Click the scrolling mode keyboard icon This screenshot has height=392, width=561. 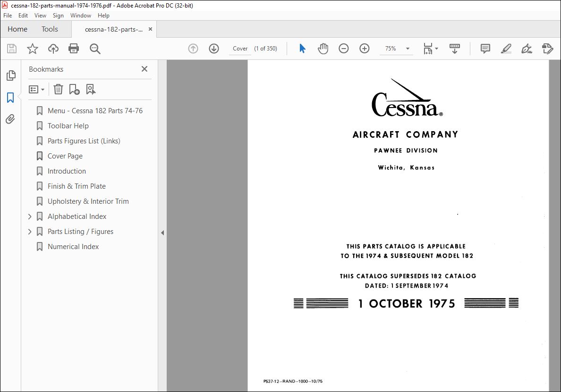(454, 49)
